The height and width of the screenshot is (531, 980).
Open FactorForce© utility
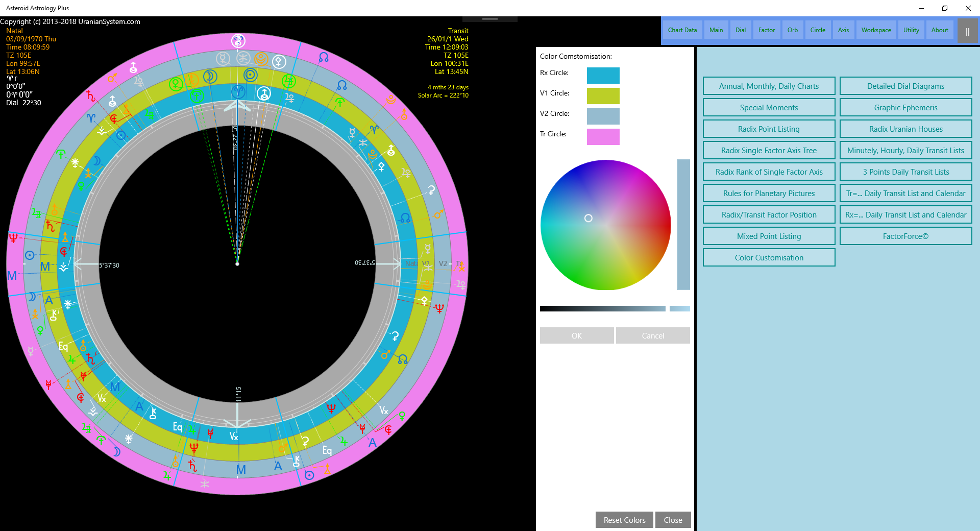(905, 236)
